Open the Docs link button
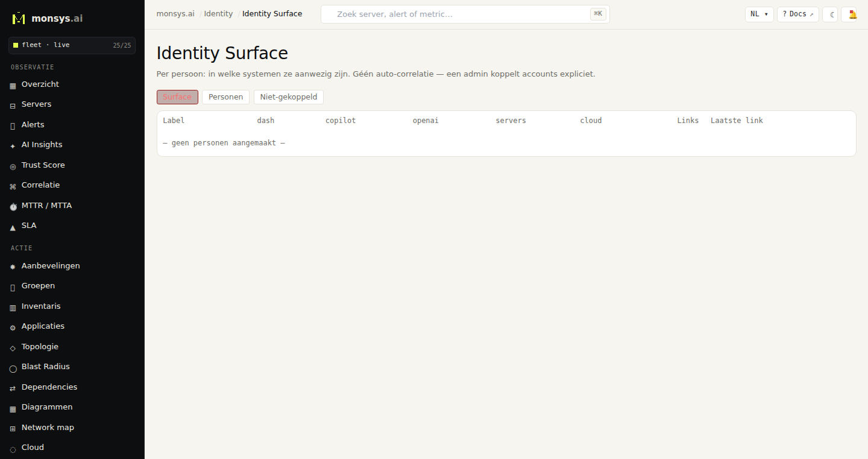The image size is (868, 459). (797, 14)
